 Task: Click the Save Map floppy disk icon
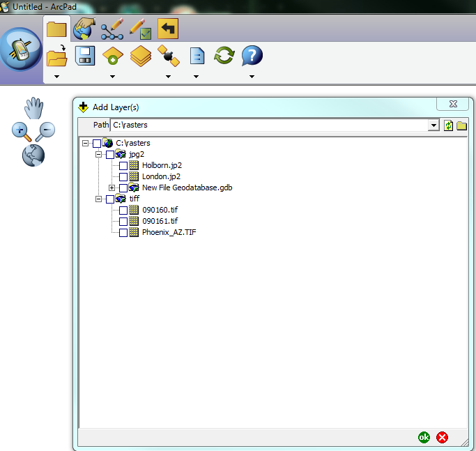point(85,56)
